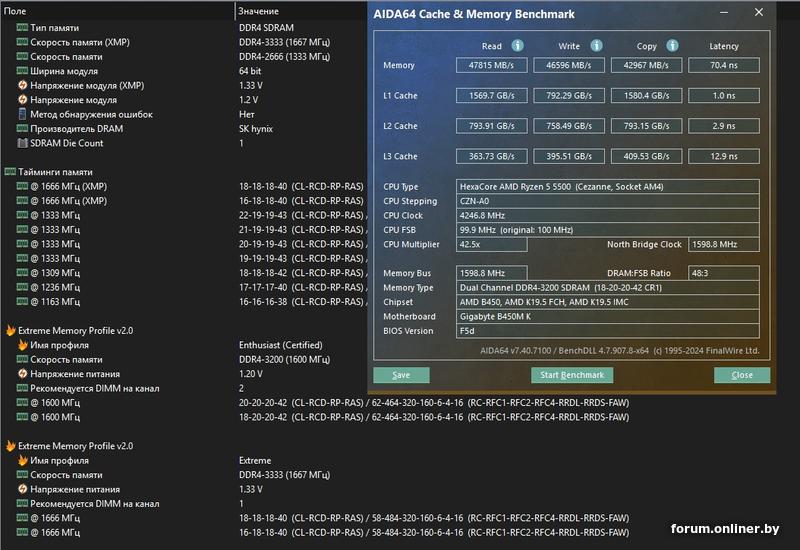Click the icon for 'Рекомендуется DIMM' value 2
800x550 pixels.
coord(22,388)
